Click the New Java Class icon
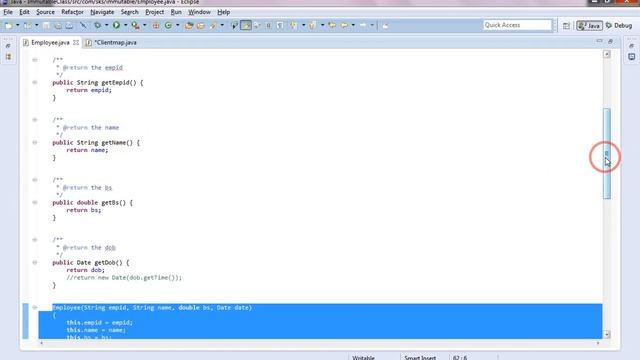Screen dimensions: 640x360 [168, 25]
